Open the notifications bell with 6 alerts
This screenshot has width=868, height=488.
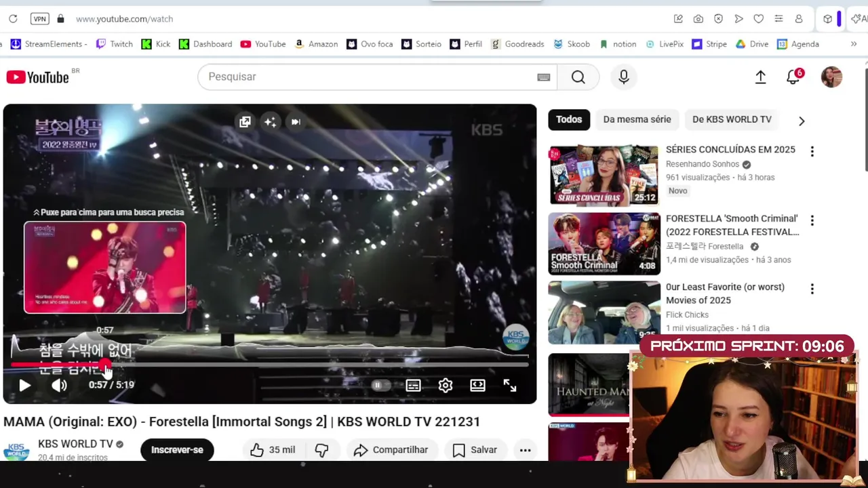(793, 77)
